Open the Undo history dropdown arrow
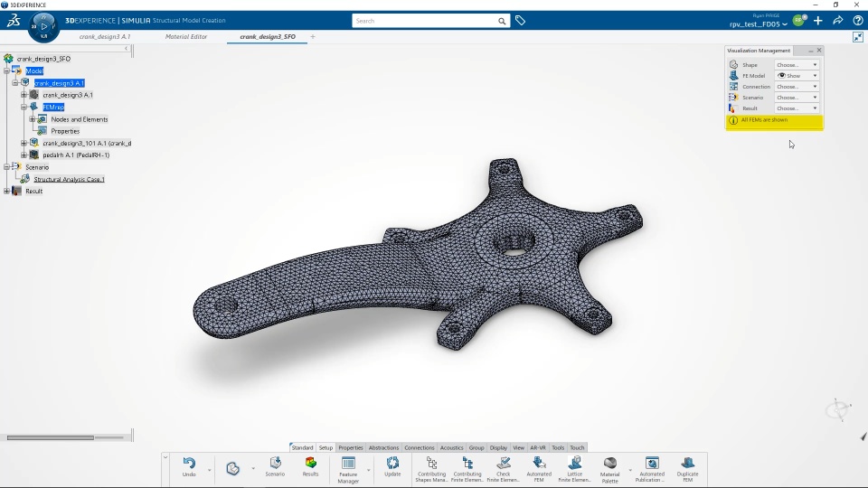Image resolution: width=868 pixels, height=488 pixels. [x=209, y=469]
